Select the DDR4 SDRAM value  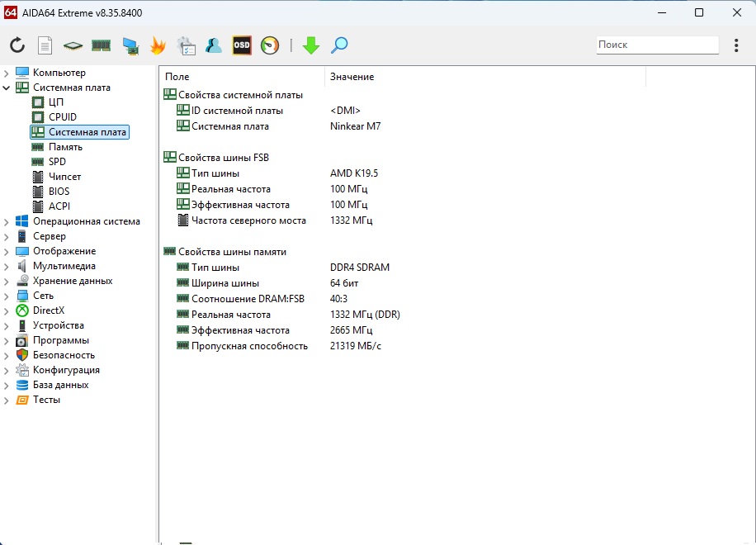tap(360, 268)
